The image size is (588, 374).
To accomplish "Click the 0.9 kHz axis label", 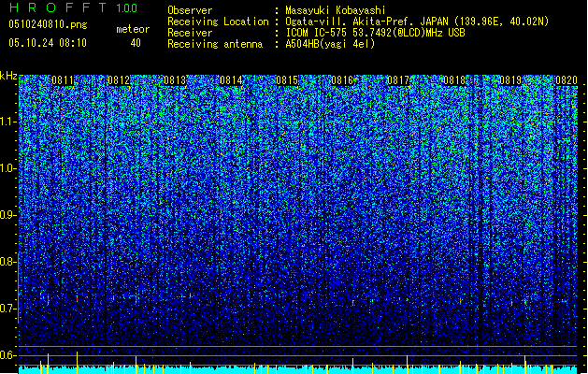I will pos(8,215).
